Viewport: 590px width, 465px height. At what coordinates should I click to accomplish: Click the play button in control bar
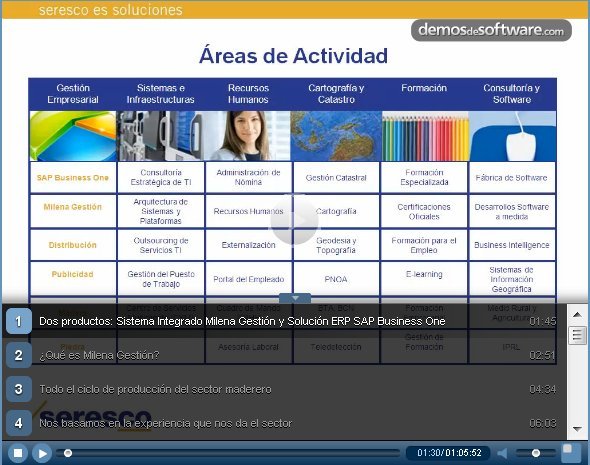[x=42, y=453]
